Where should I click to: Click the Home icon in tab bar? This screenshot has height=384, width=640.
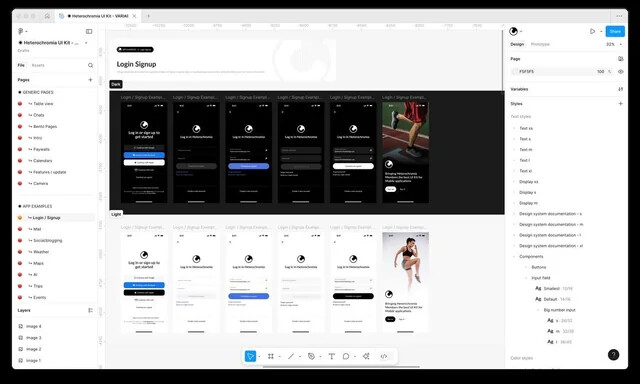(x=47, y=16)
